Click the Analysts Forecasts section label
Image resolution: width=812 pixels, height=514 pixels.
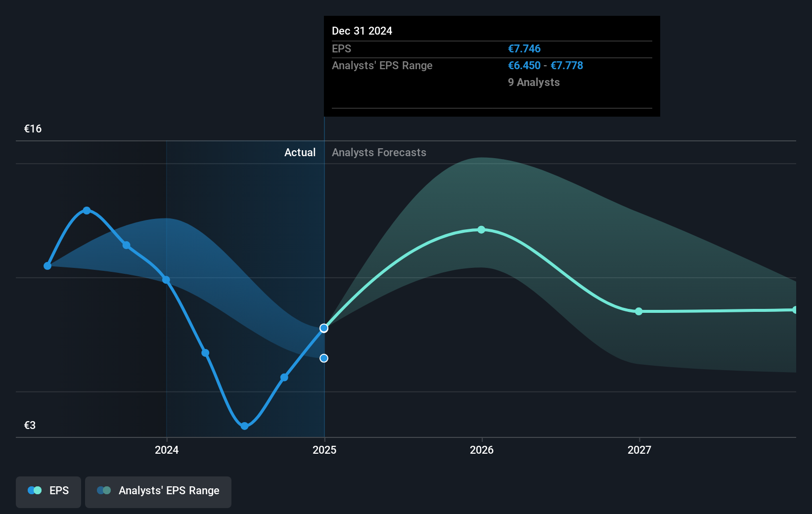tap(379, 153)
